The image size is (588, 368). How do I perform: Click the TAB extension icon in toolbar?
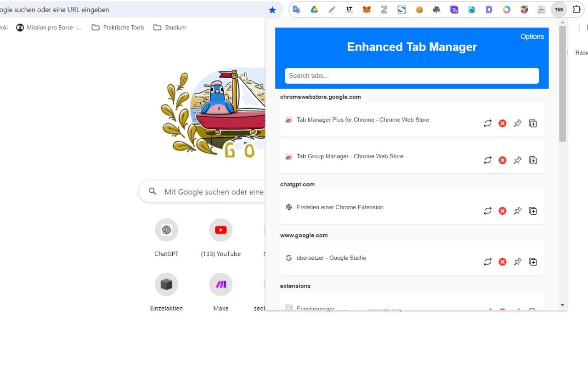coord(559,9)
